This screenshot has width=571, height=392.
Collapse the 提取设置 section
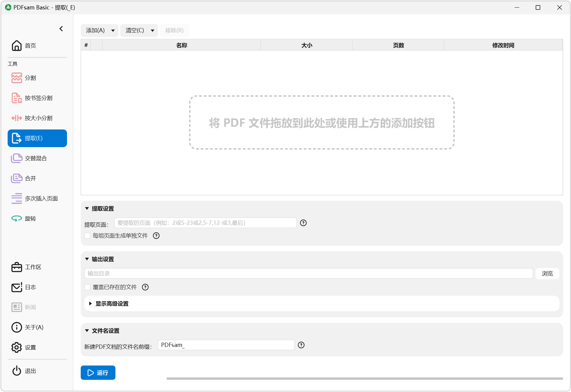(x=87, y=209)
